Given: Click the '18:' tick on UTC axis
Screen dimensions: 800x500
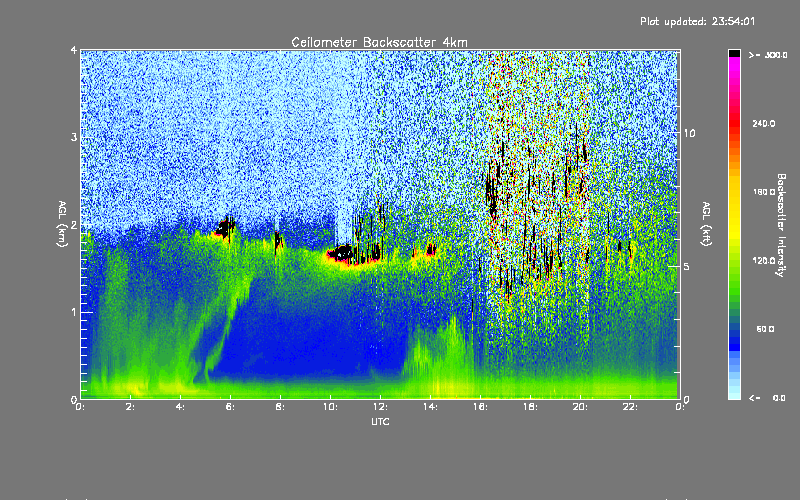Looking at the screenshot, I should pos(530,407).
